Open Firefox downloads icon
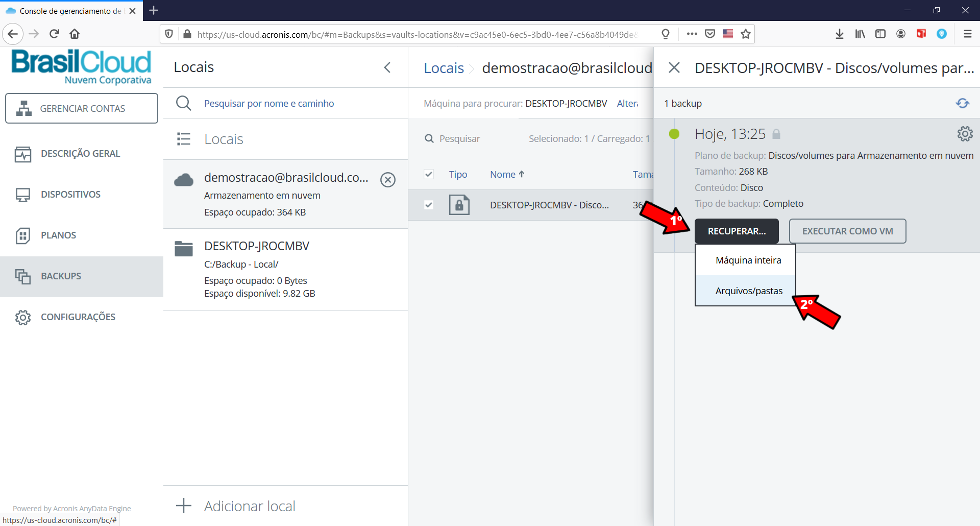The width and height of the screenshot is (980, 526). (840, 34)
